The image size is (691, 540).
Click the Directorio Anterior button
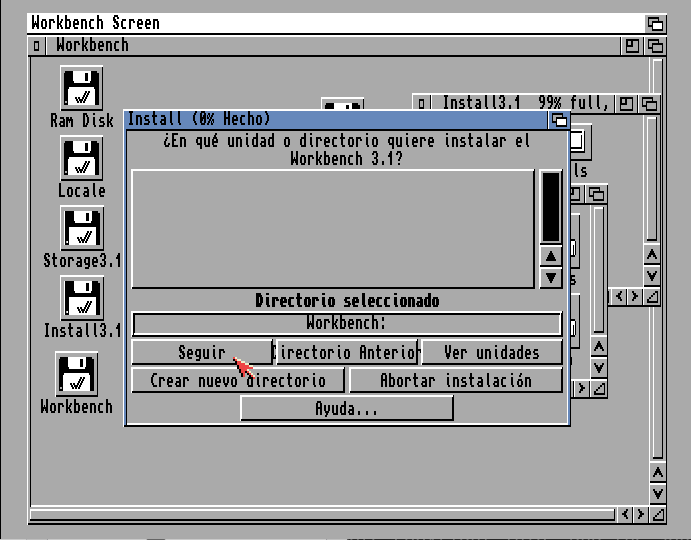[x=346, y=352]
